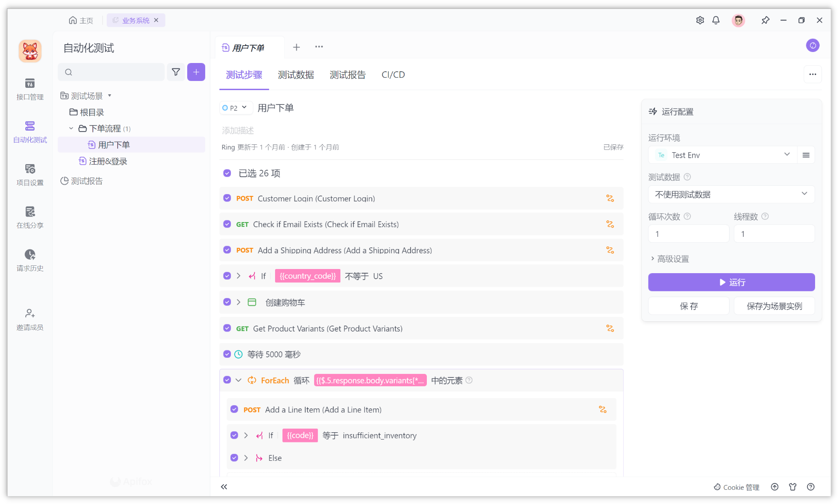Switch to the 测试数据 tab
839x504 pixels.
296,74
